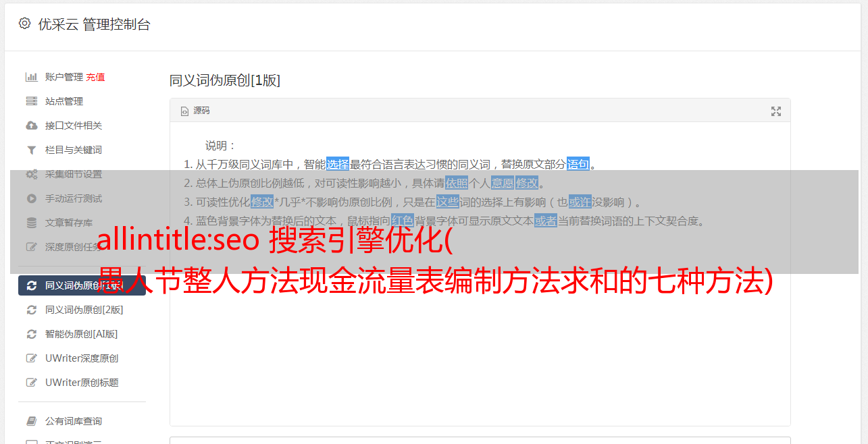This screenshot has height=444, width=868.
Task: Click highlighted word 语句 in first line
Action: coord(578,164)
